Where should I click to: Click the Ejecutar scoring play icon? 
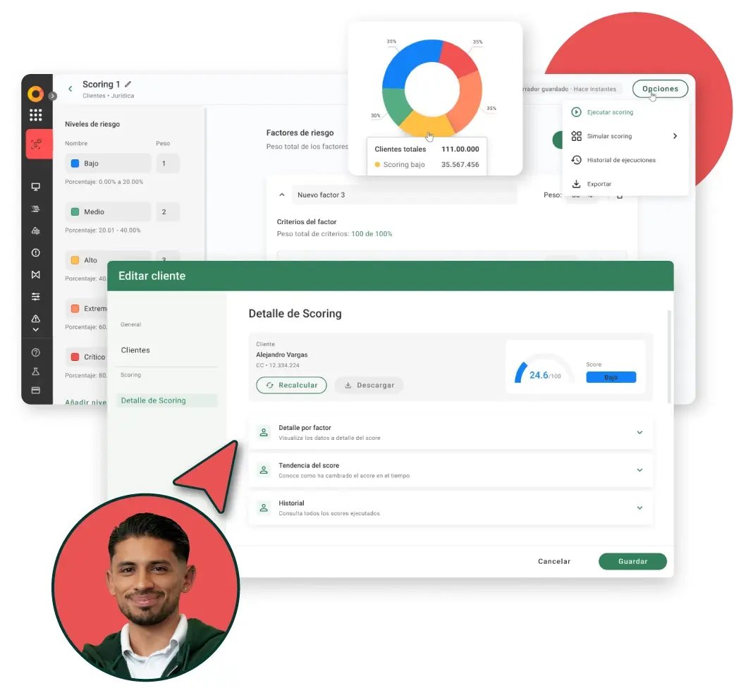click(x=577, y=112)
